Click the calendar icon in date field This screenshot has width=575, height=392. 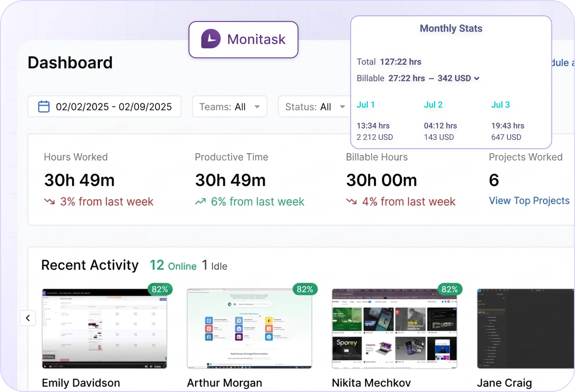[x=44, y=106]
